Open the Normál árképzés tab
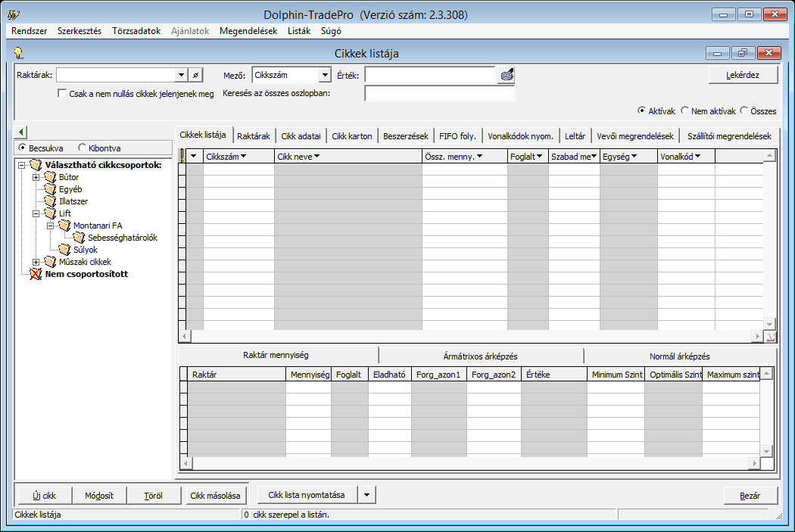The image size is (795, 532). click(x=679, y=356)
